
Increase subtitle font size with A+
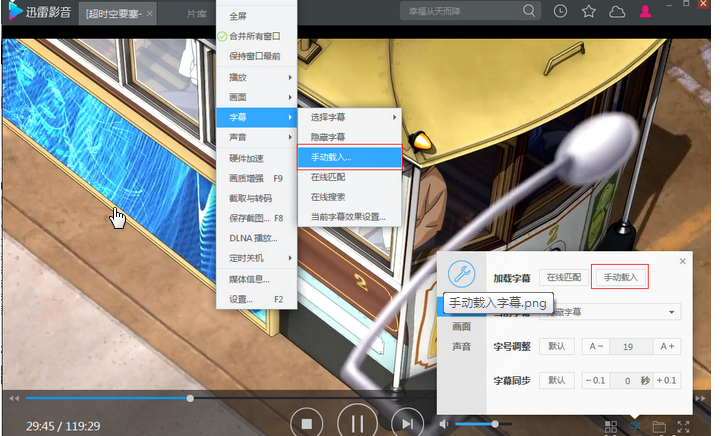click(666, 346)
